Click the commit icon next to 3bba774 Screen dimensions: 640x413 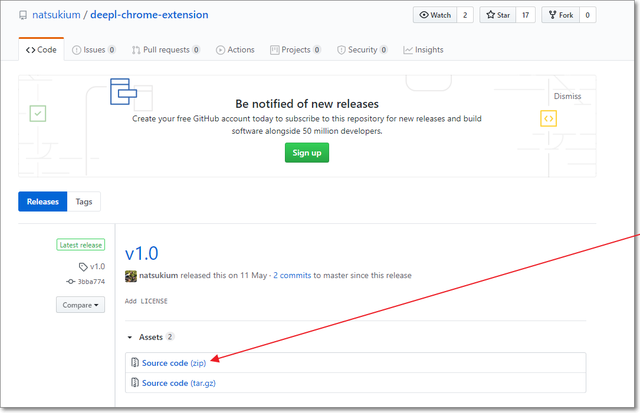[x=70, y=282]
